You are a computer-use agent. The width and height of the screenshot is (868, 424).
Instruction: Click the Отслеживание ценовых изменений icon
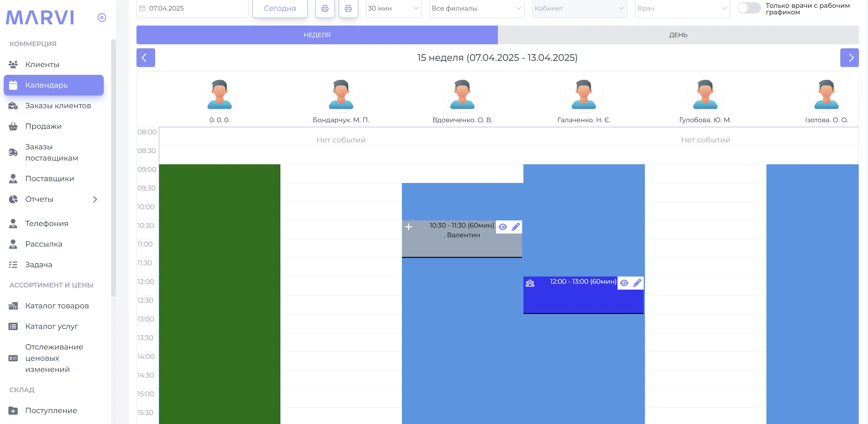[x=13, y=358]
